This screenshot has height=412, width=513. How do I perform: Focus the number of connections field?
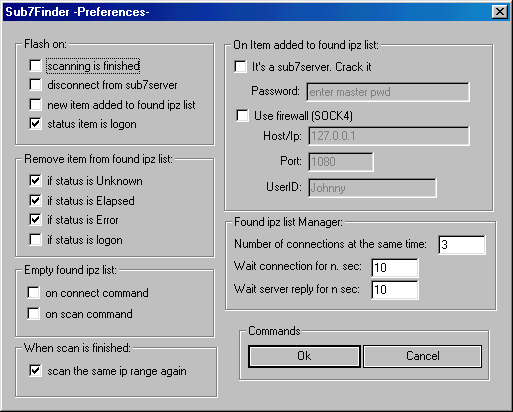462,245
